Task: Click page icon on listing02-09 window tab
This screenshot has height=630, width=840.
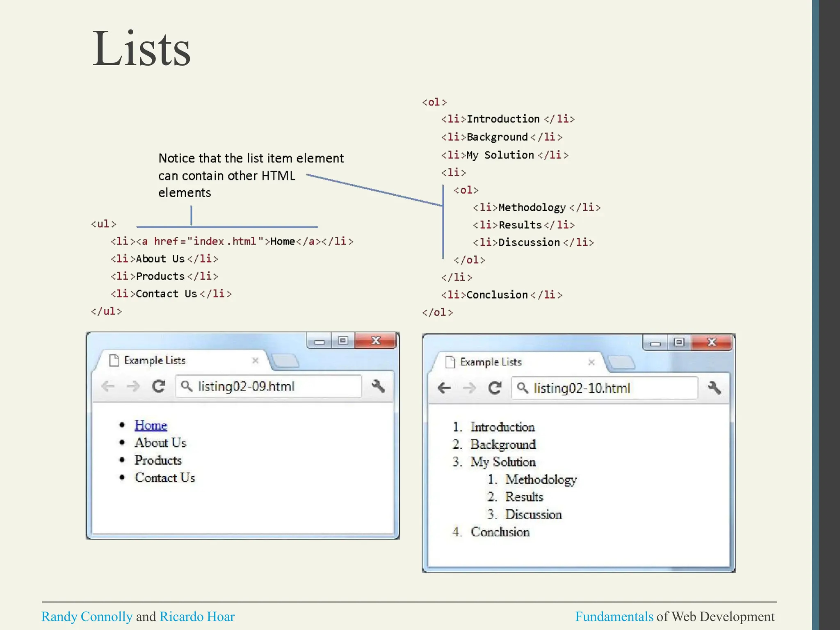Action: coord(114,360)
